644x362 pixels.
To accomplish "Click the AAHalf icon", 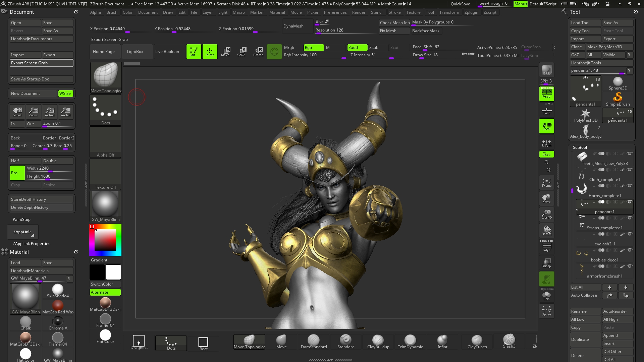I will 66,112.
